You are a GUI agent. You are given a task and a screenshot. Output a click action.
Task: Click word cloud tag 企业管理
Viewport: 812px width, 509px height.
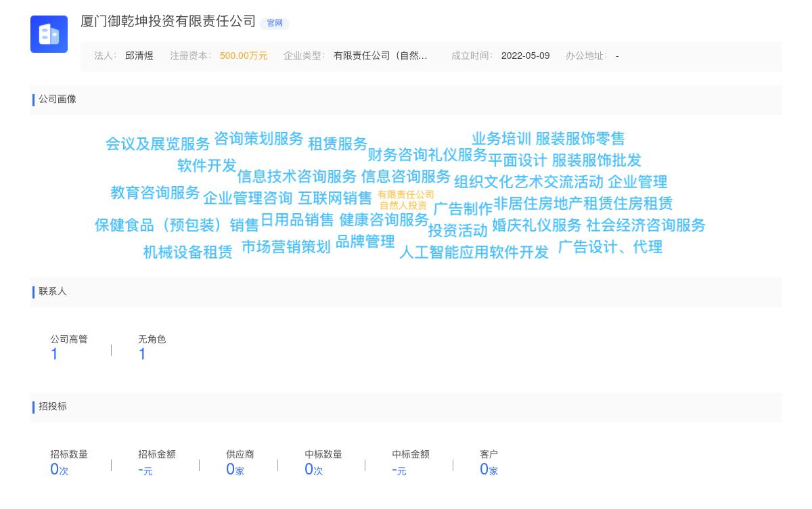click(637, 182)
